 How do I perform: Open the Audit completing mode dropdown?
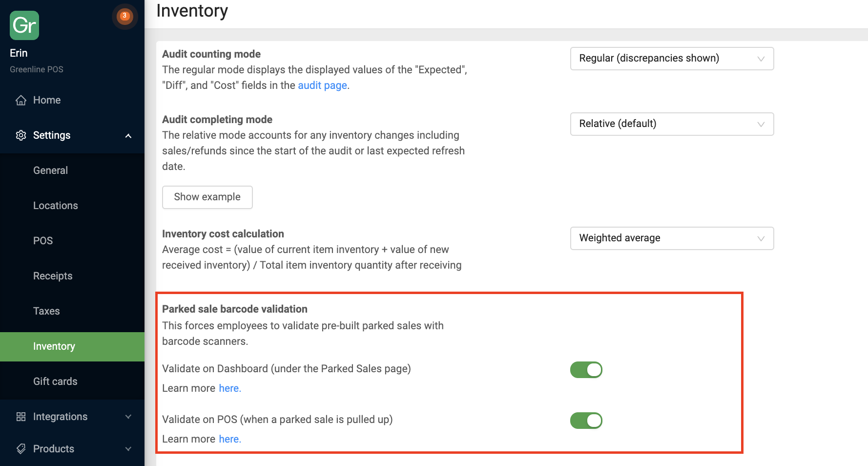click(x=672, y=124)
